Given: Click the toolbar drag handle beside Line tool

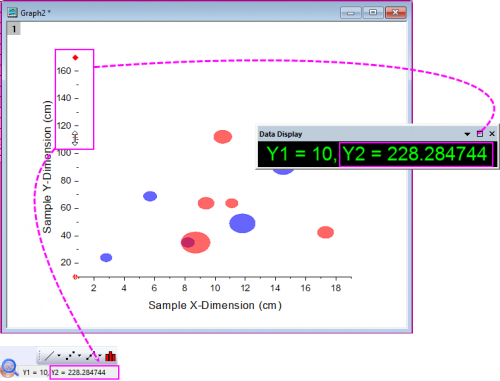Looking at the screenshot, I should [39, 356].
